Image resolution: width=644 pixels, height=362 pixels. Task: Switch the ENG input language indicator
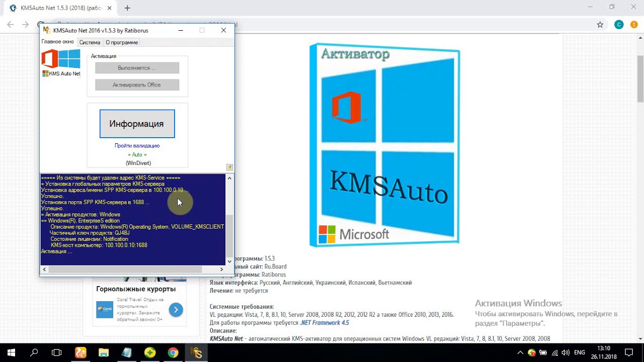point(580,352)
